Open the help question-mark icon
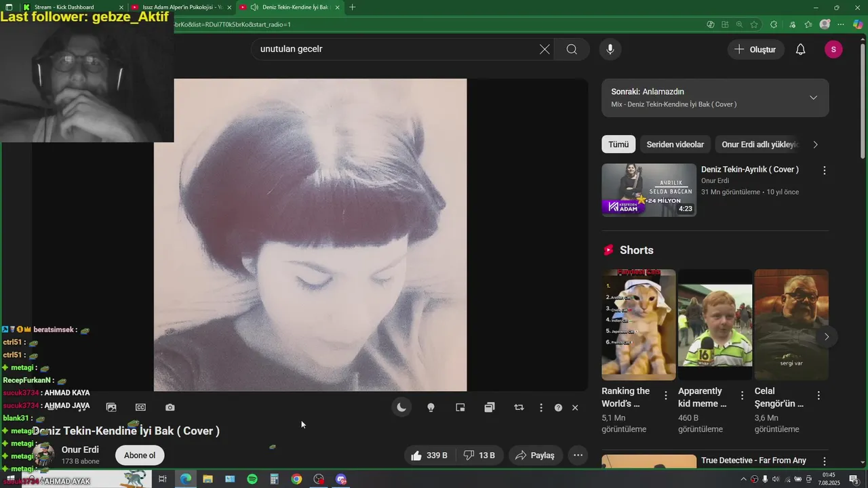 click(x=558, y=407)
